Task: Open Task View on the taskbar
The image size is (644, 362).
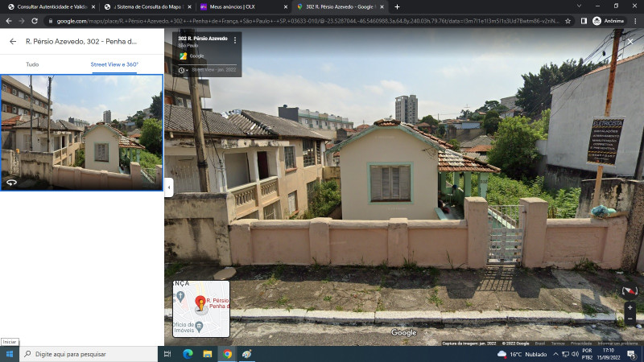Action: point(167,354)
